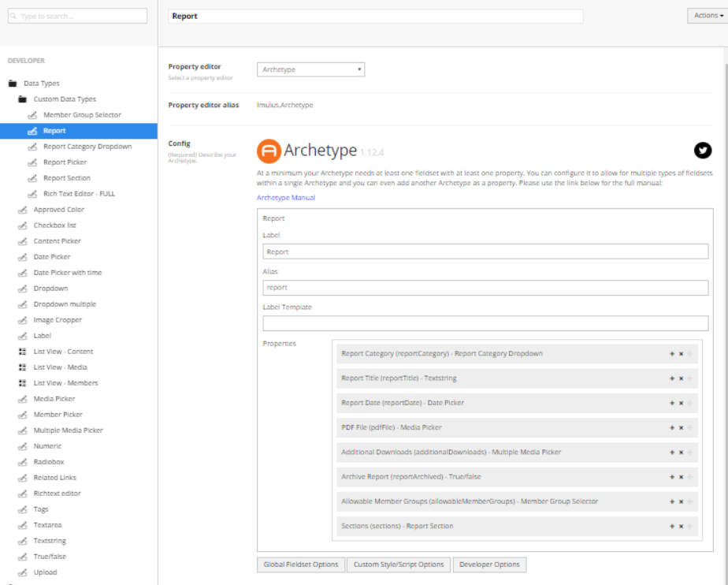This screenshot has height=585, width=728.
Task: Click the fieldset Alias input
Action: point(485,288)
